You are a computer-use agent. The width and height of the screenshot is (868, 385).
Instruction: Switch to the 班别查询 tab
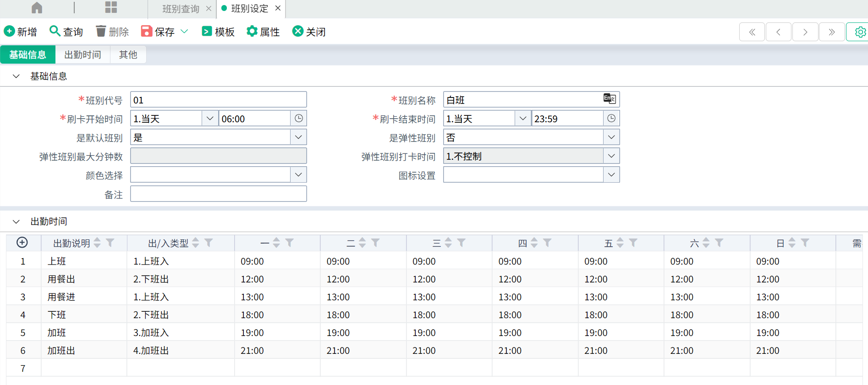click(181, 9)
